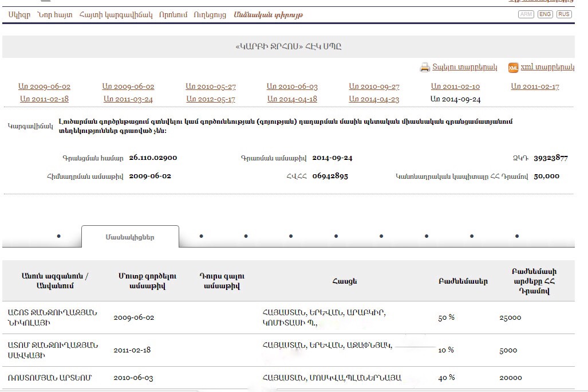
Task: Open the dot tab immediately right of Մասնակիցներ
Action: (x=202, y=236)
